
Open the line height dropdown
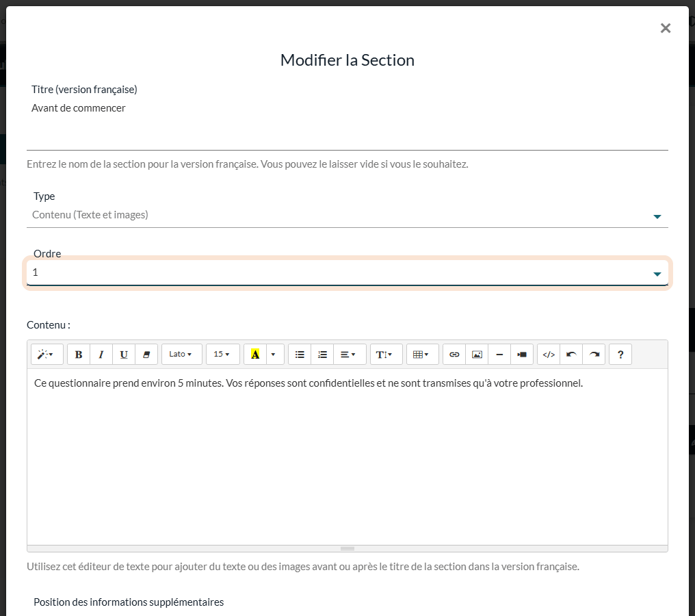click(386, 355)
